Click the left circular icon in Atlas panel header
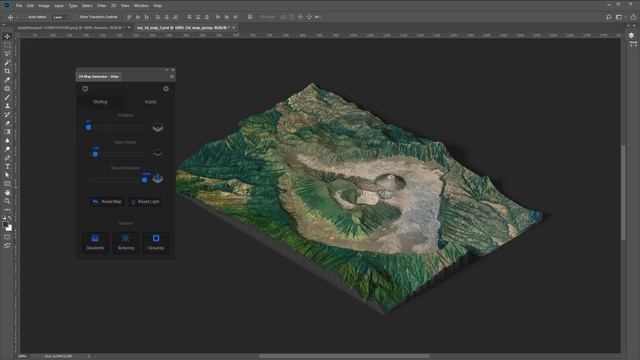Image resolution: width=640 pixels, height=360 pixels. [x=85, y=89]
